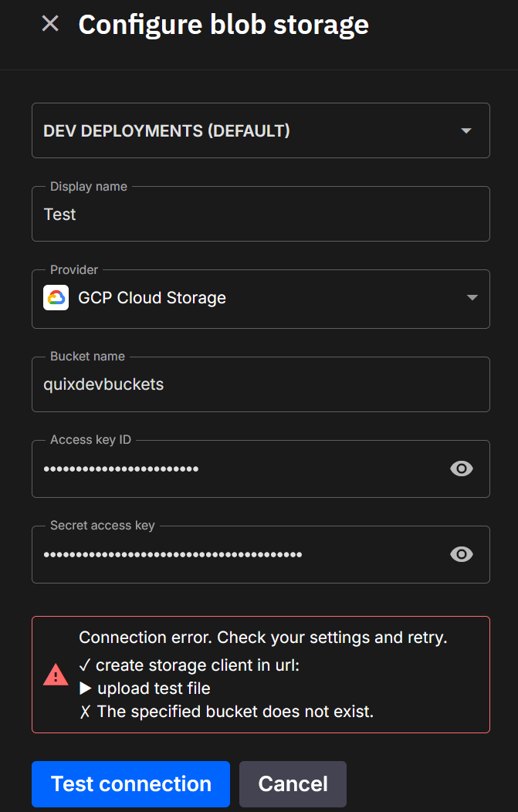
Task: Click the play arrow beside upload test file
Action: coord(85,689)
